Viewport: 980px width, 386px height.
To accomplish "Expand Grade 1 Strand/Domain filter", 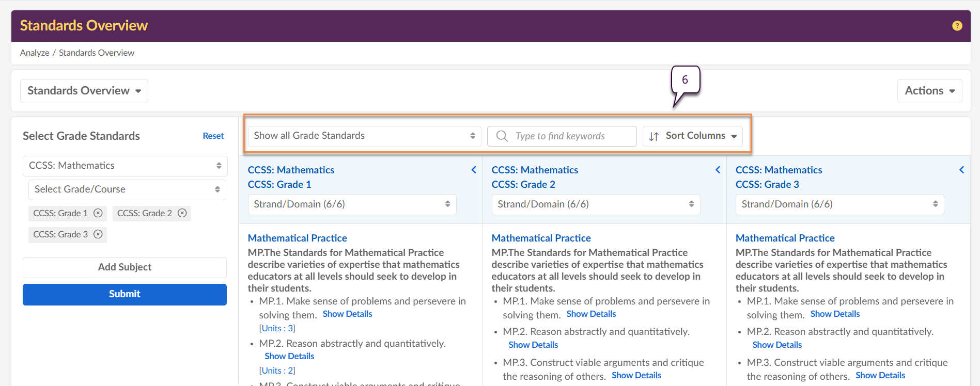I will 352,204.
